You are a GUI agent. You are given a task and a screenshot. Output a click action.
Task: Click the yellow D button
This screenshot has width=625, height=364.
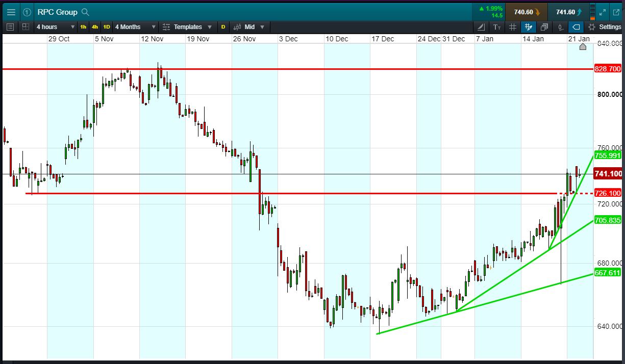click(223, 27)
